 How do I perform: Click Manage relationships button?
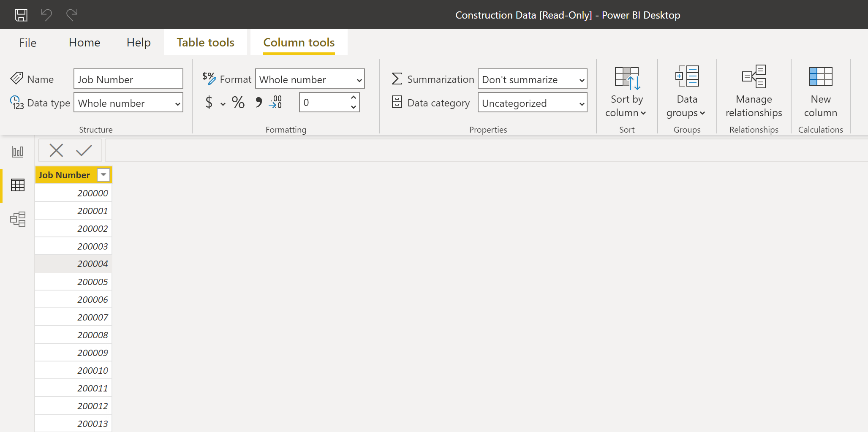click(x=754, y=92)
